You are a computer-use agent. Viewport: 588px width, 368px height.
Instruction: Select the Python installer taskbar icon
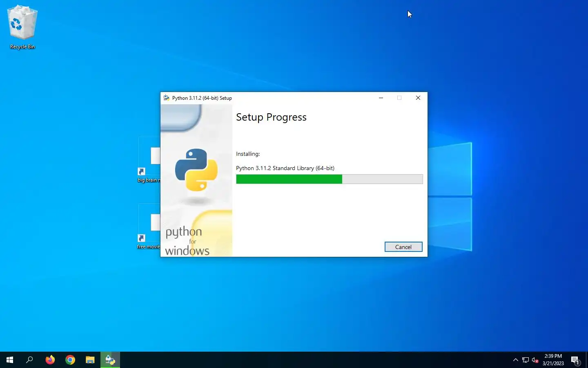[110, 360]
